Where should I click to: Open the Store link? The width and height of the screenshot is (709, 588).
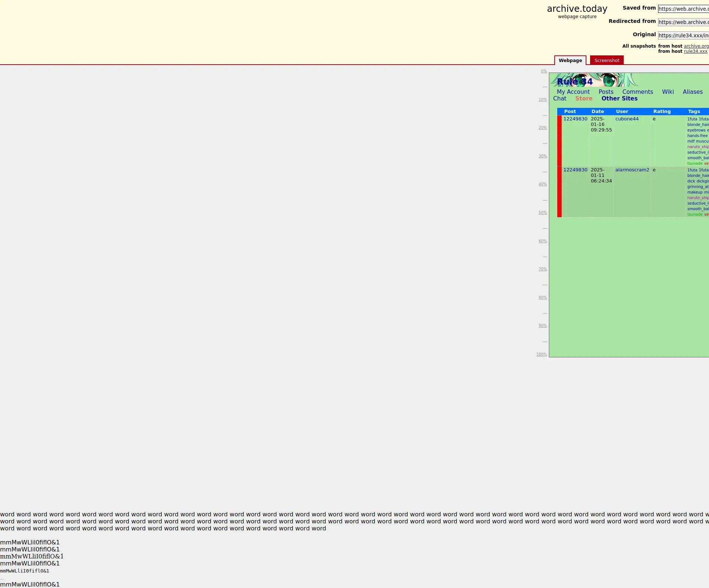tap(583, 99)
